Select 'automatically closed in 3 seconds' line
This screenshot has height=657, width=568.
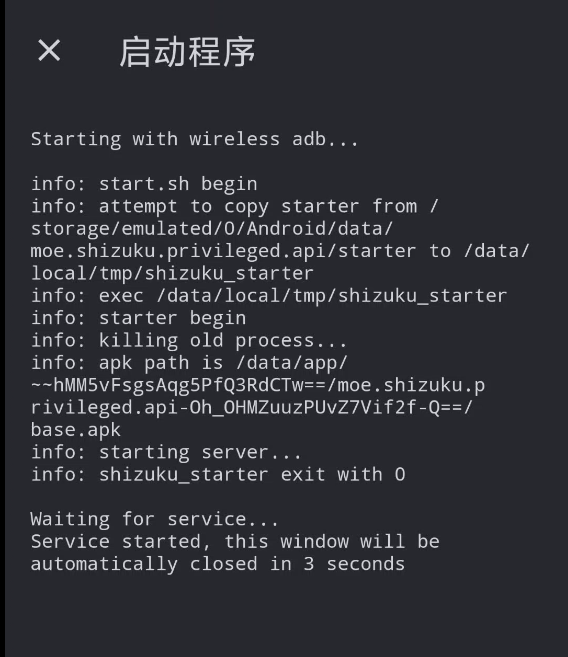click(218, 564)
